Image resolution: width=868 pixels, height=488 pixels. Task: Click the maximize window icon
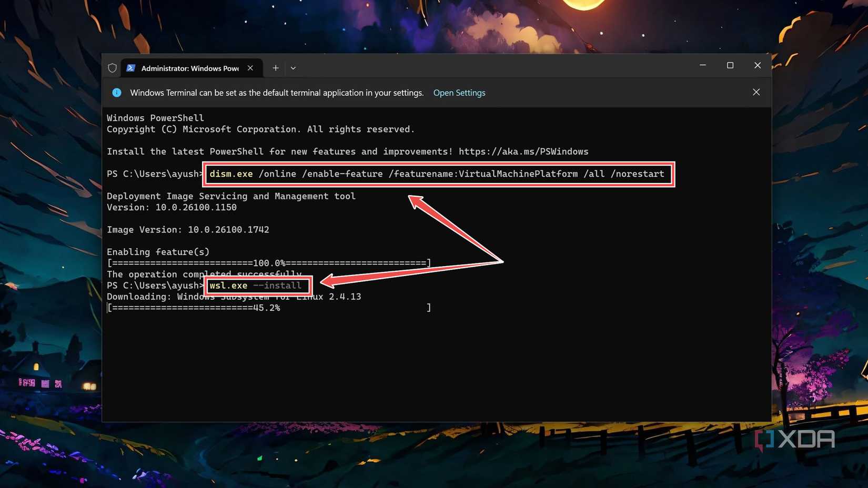(730, 65)
